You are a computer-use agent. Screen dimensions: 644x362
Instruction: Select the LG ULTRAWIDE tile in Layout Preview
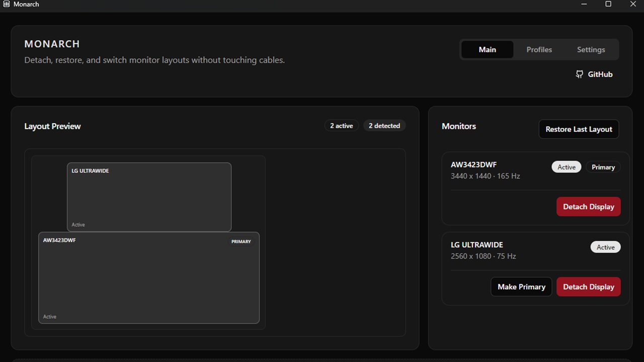(x=149, y=197)
